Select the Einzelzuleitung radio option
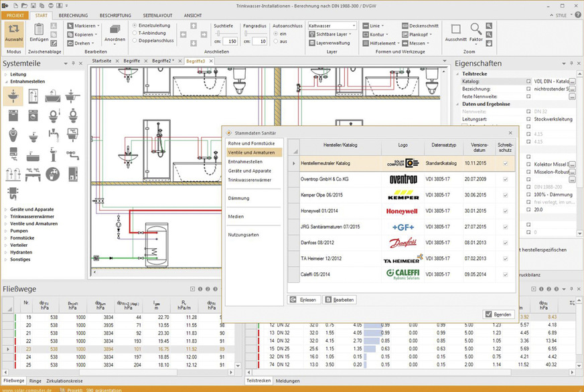This screenshot has height=392, width=584. [135, 25]
